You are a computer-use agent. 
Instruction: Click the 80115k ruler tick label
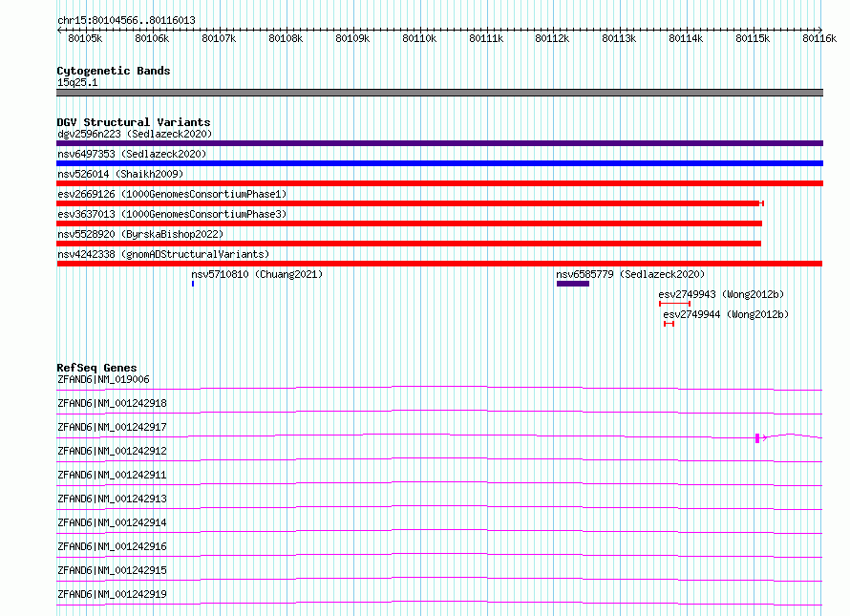click(x=753, y=38)
